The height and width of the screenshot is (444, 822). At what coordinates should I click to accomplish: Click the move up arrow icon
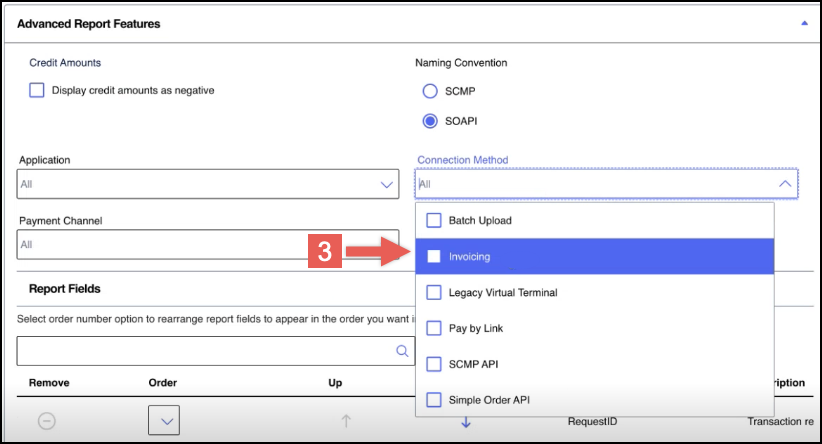point(346,421)
